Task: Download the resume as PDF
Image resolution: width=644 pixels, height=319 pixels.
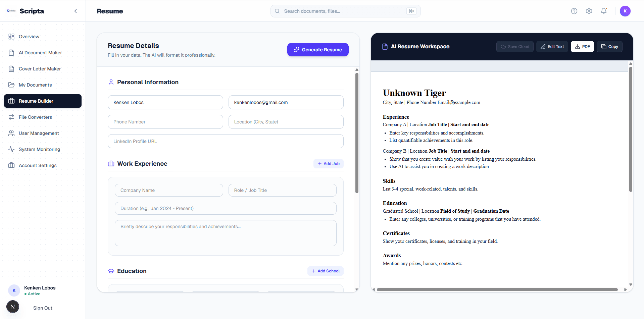Action: point(582,47)
